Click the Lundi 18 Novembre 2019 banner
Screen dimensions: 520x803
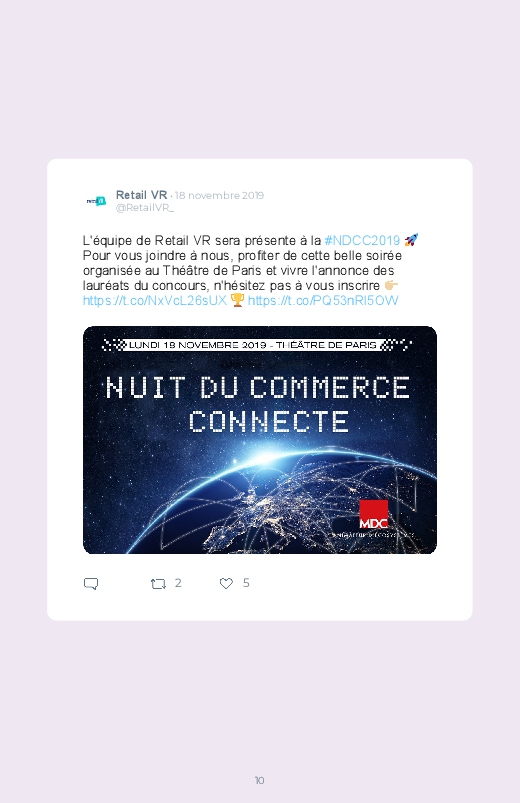pos(257,345)
